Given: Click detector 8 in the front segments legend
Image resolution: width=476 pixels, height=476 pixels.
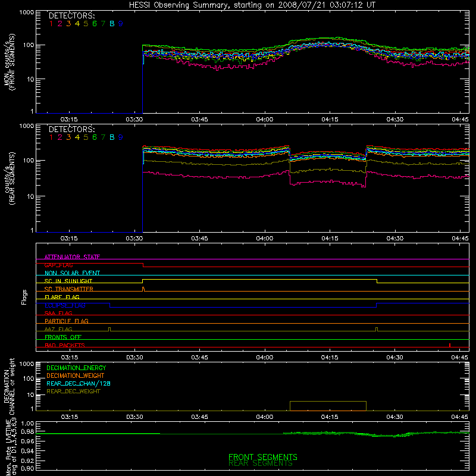Looking at the screenshot, I should click(112, 24).
